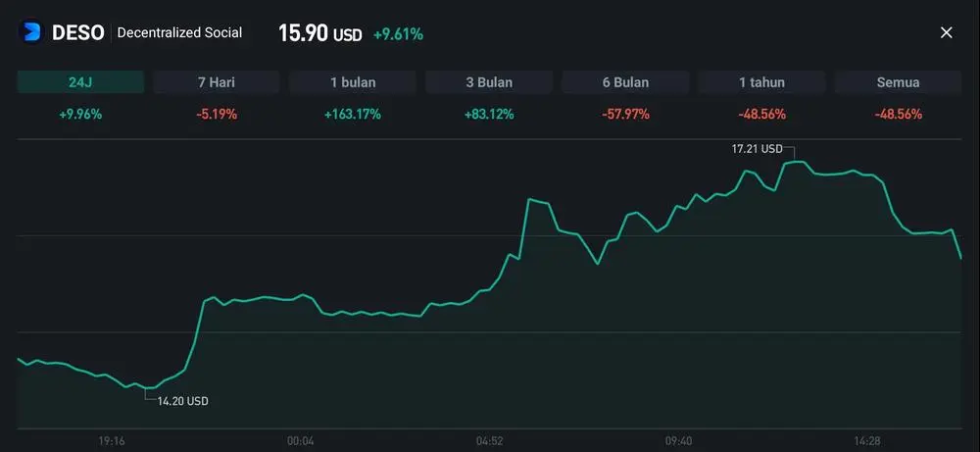The image size is (980, 452).
Task: Click the 14:28 time axis label
Action: click(867, 441)
